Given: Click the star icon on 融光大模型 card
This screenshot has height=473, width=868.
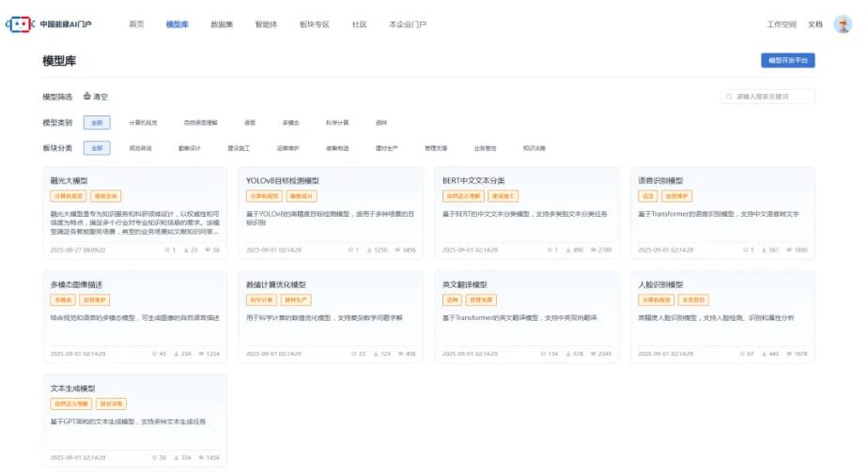Looking at the screenshot, I should pyautogui.click(x=166, y=251).
